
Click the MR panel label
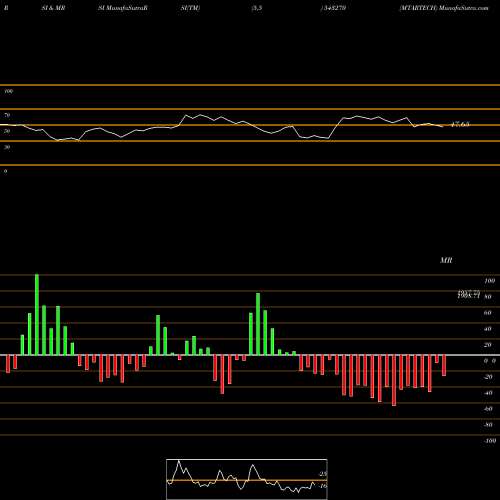point(446,260)
